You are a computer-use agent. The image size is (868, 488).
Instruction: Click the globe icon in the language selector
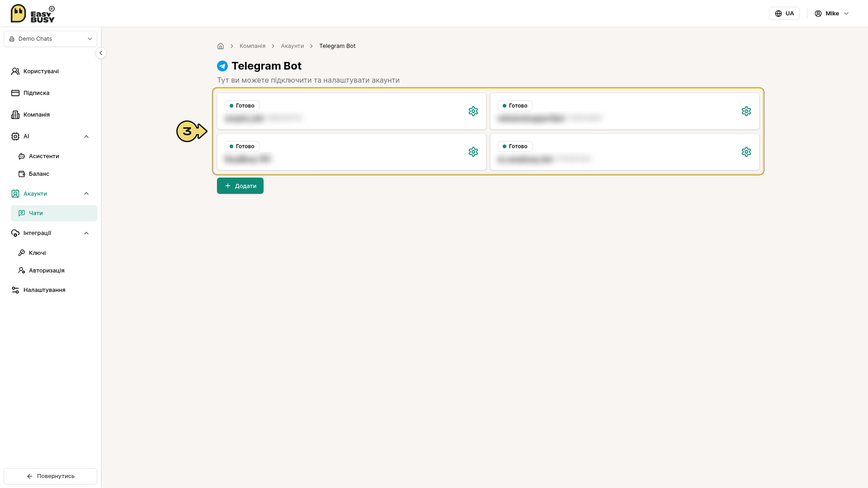[x=778, y=14]
